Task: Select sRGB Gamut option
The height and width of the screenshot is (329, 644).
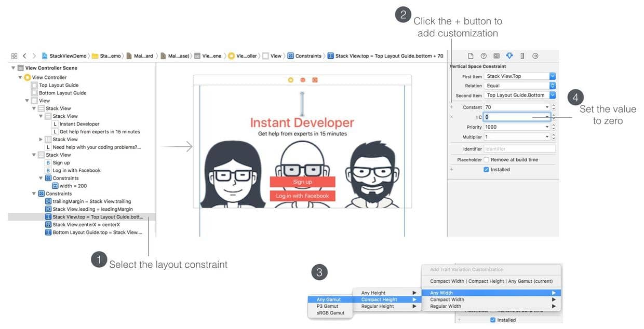Action: tap(330, 313)
